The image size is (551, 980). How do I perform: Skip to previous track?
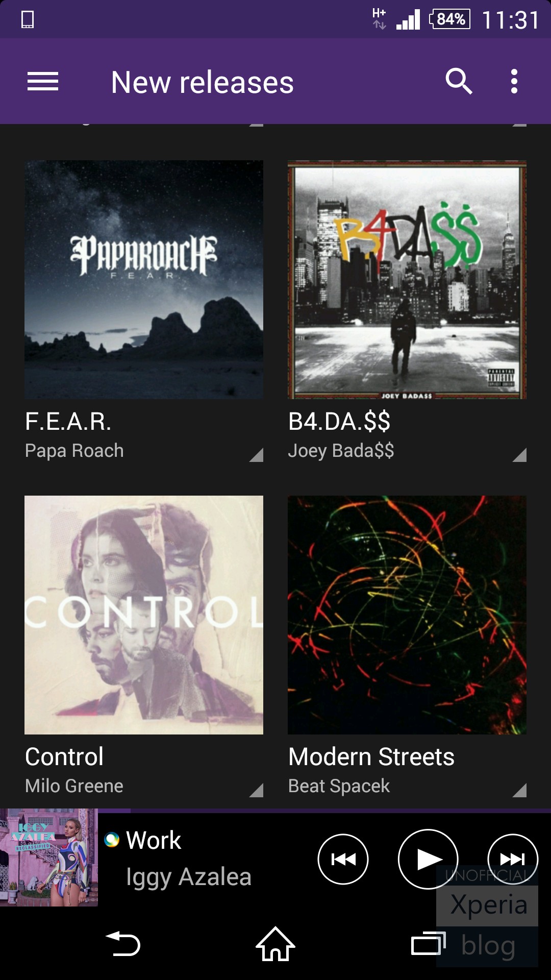[343, 859]
